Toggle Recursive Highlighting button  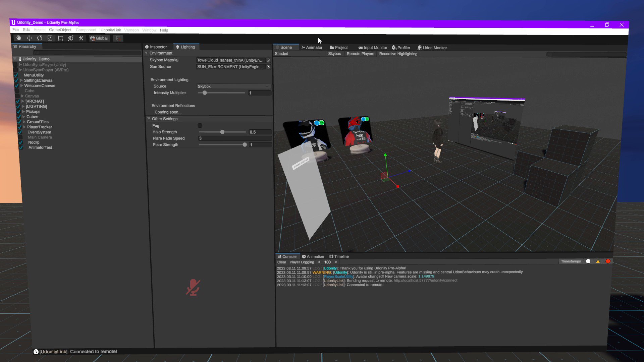coord(398,54)
